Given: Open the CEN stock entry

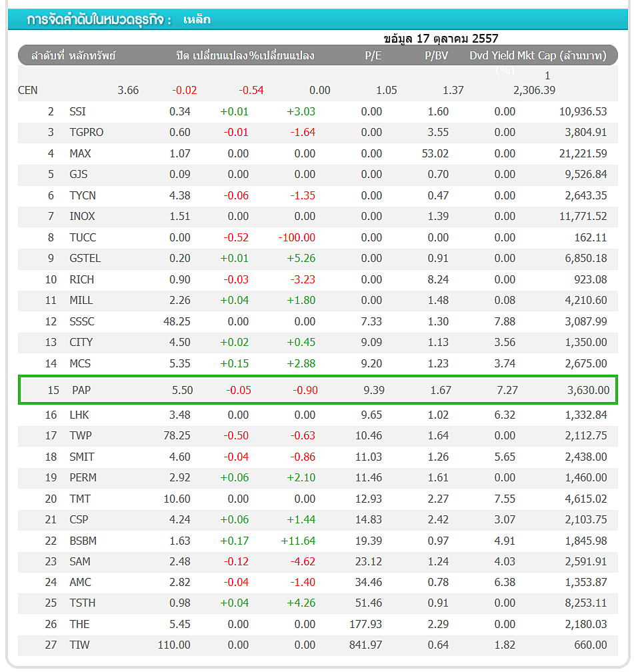Looking at the screenshot, I should (x=28, y=90).
